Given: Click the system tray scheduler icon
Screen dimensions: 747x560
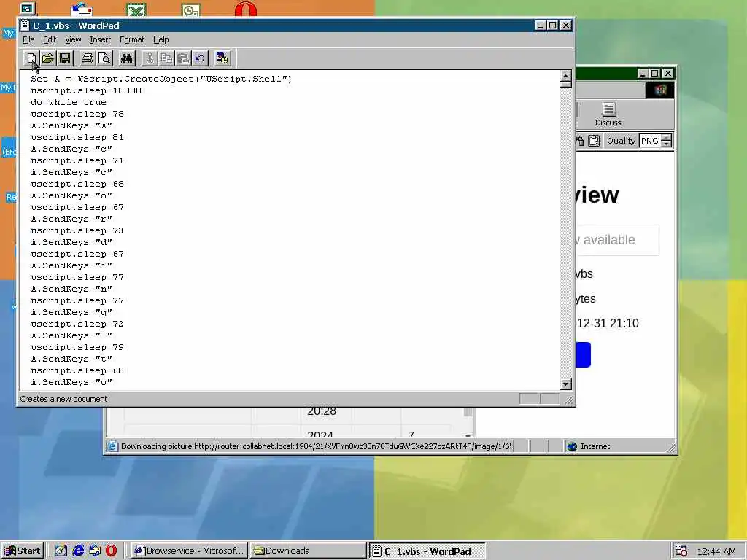Looking at the screenshot, I should point(681,551).
